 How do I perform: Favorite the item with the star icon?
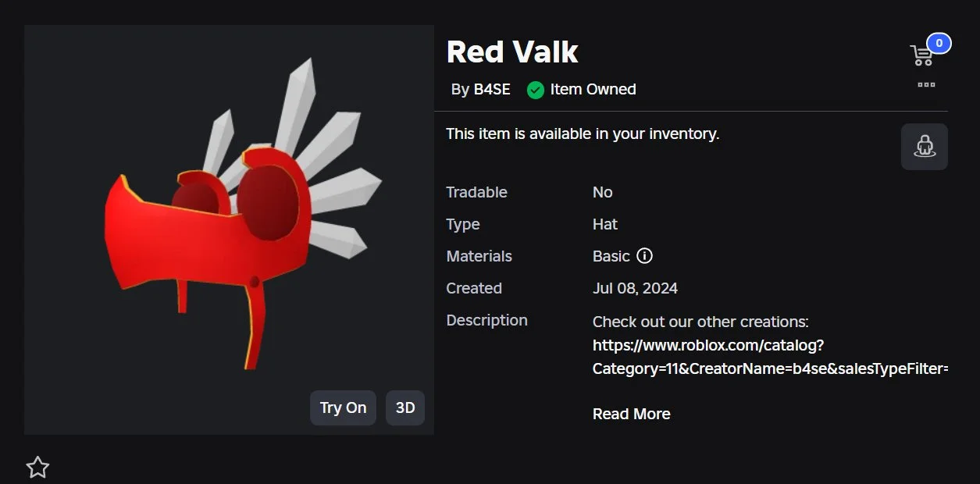(37, 468)
